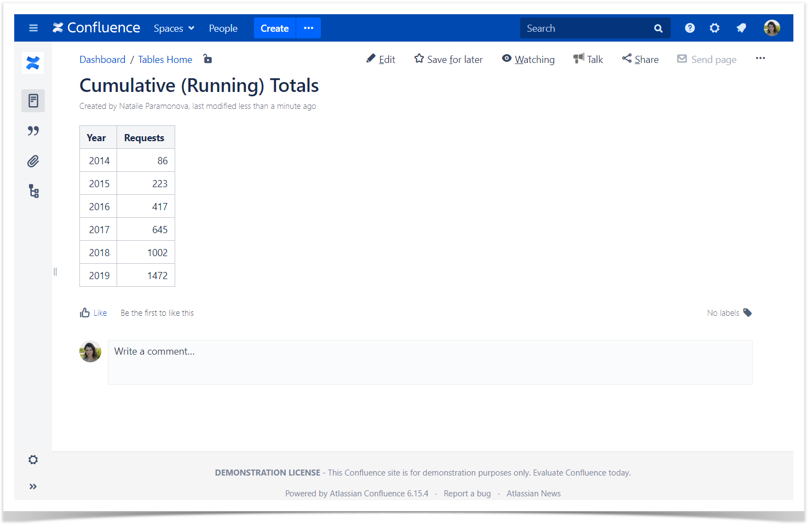812x527 pixels.
Task: Follow the Tables Home breadcrumb link
Action: click(165, 60)
